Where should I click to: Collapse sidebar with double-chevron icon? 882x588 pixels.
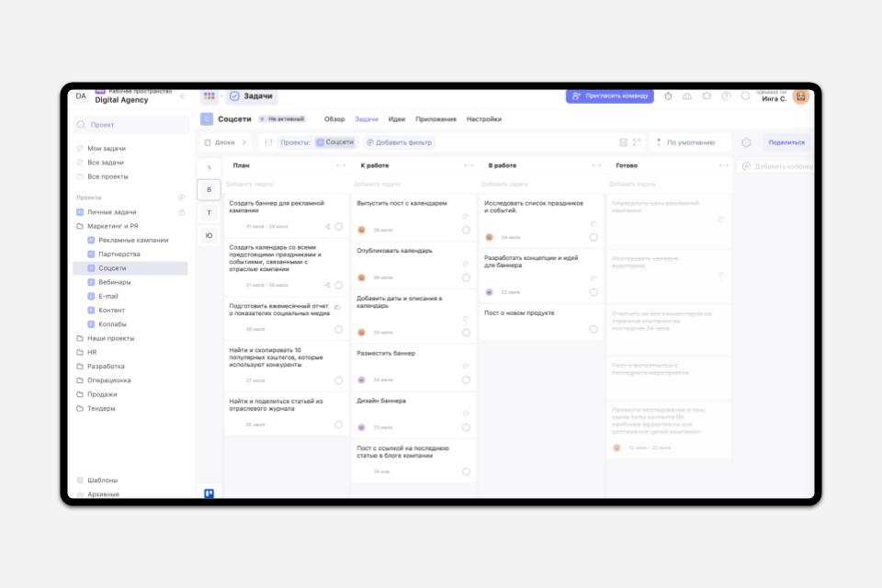[x=183, y=96]
